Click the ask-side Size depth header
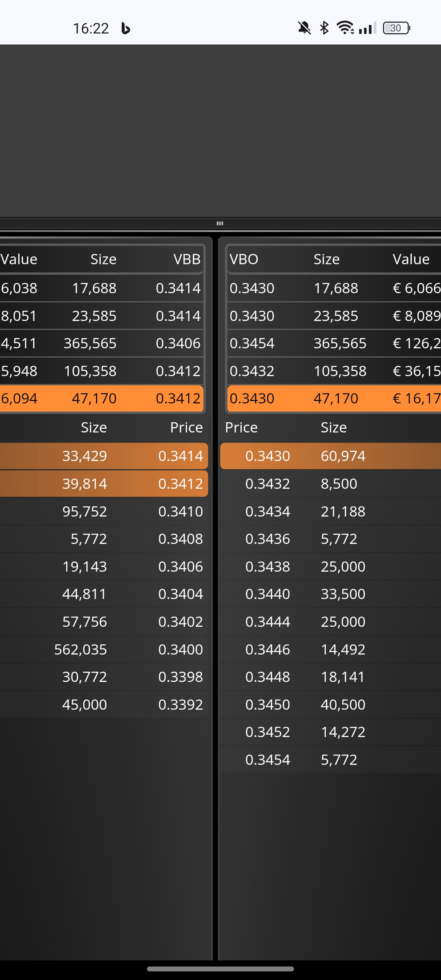 click(x=334, y=428)
